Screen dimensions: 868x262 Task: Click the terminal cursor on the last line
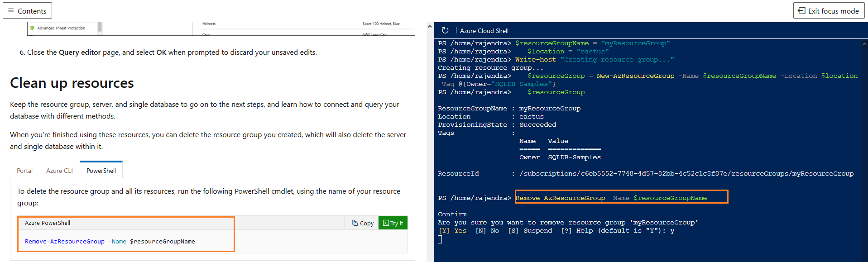click(440, 239)
